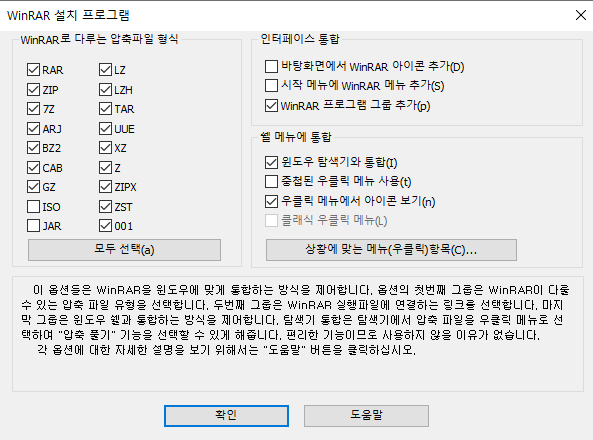Toggle the CAB format checkbox
Screen dimensions: 593x440
click(x=33, y=168)
